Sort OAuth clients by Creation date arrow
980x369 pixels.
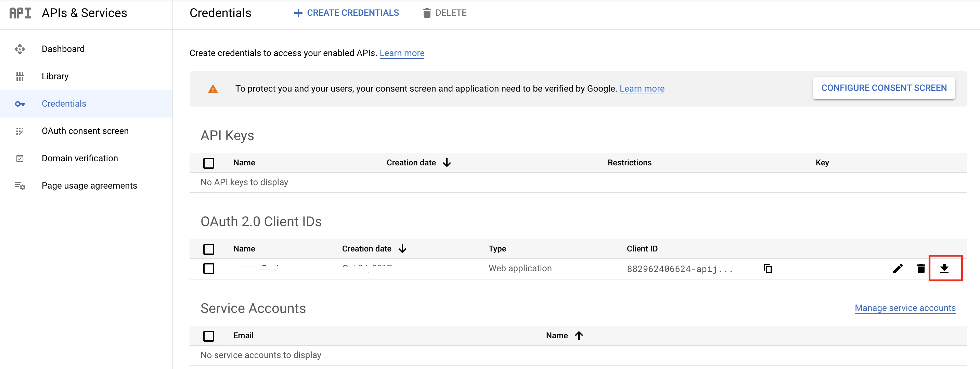click(402, 249)
